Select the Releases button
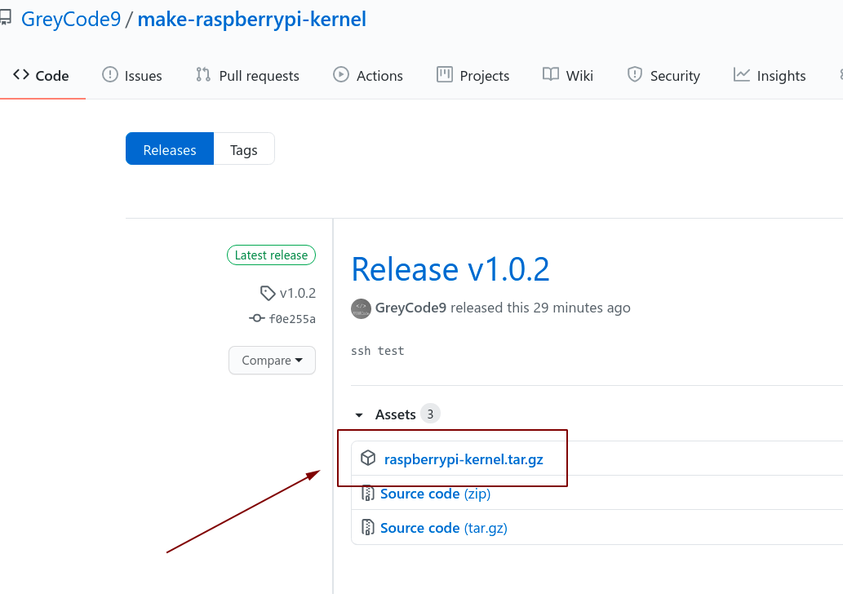 click(x=170, y=148)
